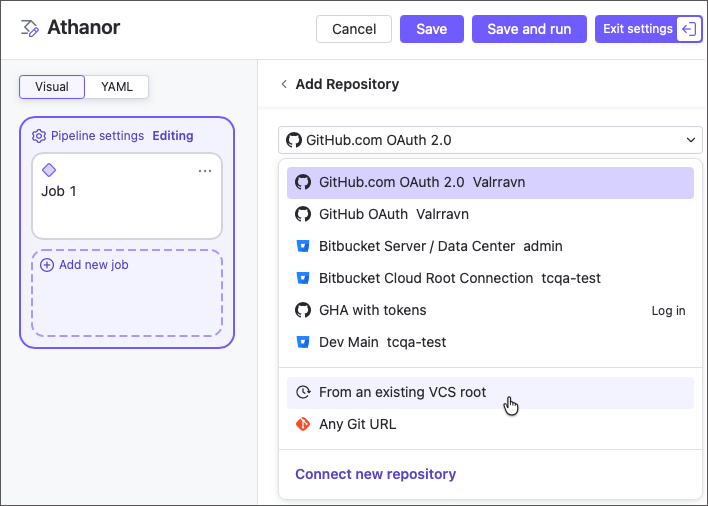Expand the GitHub.com OAuth 2.0 dropdown arrow

[x=690, y=140]
